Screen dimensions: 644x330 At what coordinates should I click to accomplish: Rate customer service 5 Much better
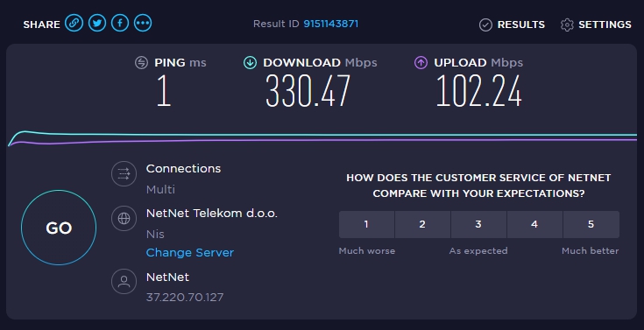tap(591, 224)
